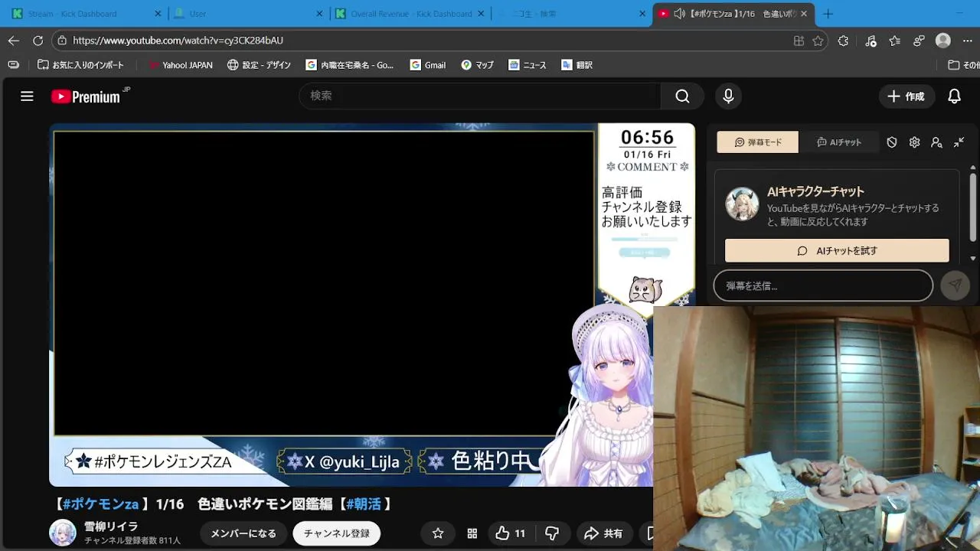Click the #ポケモンza hashtag in title
980x551 pixels.
[100, 504]
